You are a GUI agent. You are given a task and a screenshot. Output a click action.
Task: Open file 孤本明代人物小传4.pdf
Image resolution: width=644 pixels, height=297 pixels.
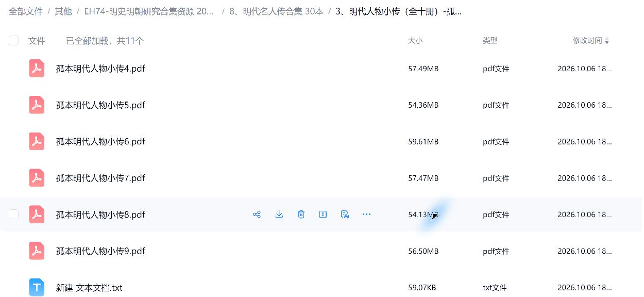100,69
